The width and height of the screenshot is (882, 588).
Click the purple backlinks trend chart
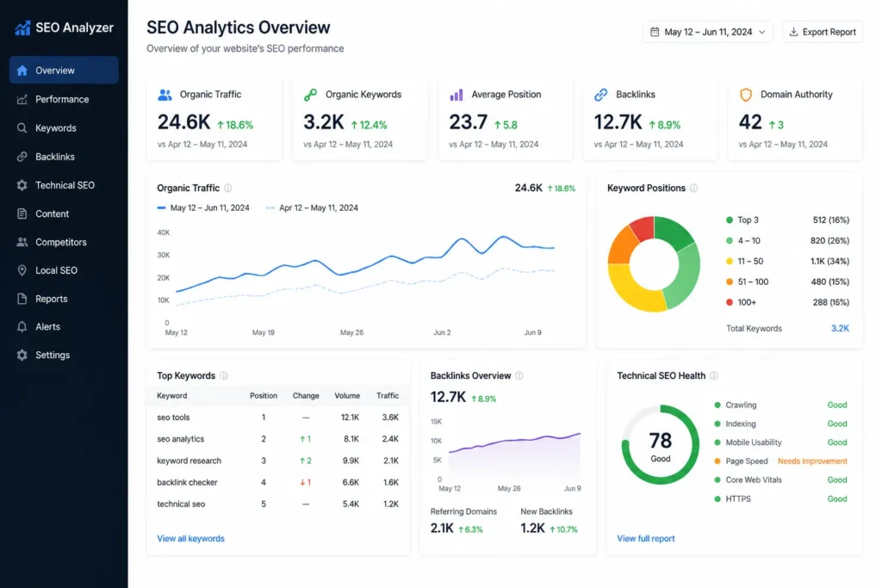pos(514,455)
